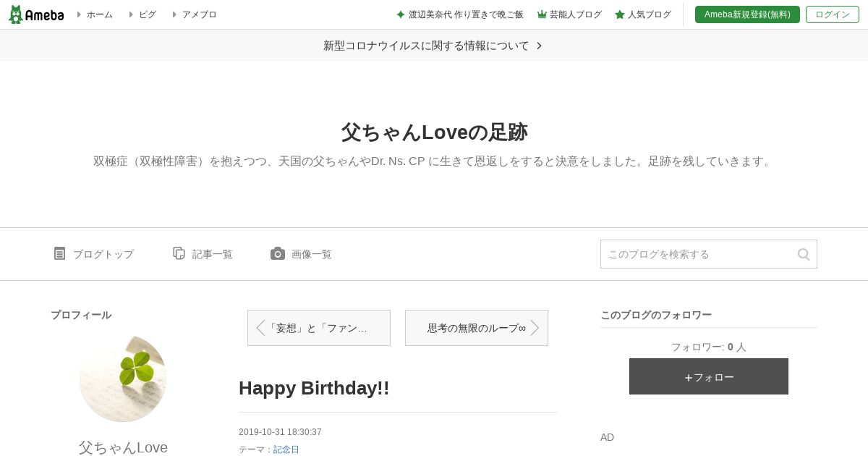Click the +フォロー button
Screen dimensions: 868x456
(709, 376)
